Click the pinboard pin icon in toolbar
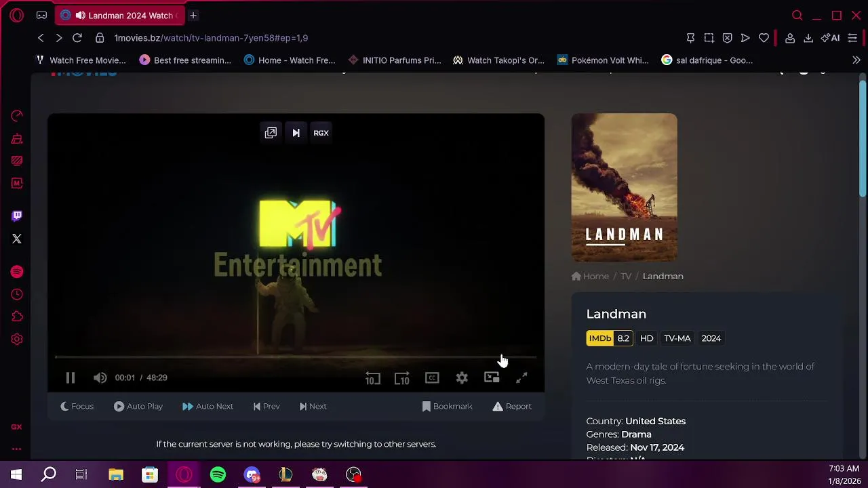 point(690,38)
